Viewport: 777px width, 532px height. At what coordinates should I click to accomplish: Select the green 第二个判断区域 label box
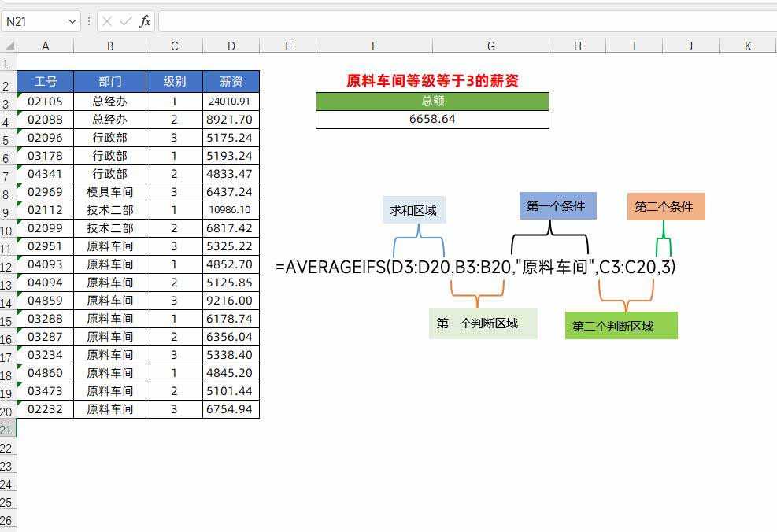click(620, 326)
